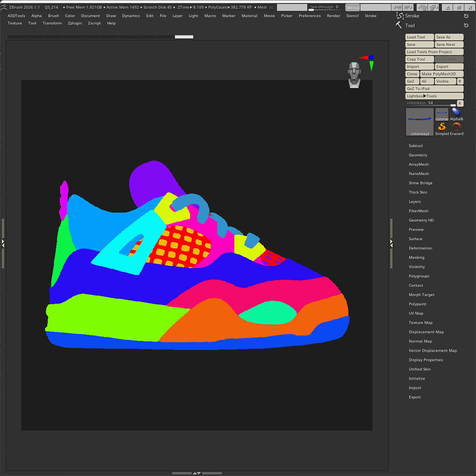Click the camera orientation head gizmo

(x=354, y=75)
